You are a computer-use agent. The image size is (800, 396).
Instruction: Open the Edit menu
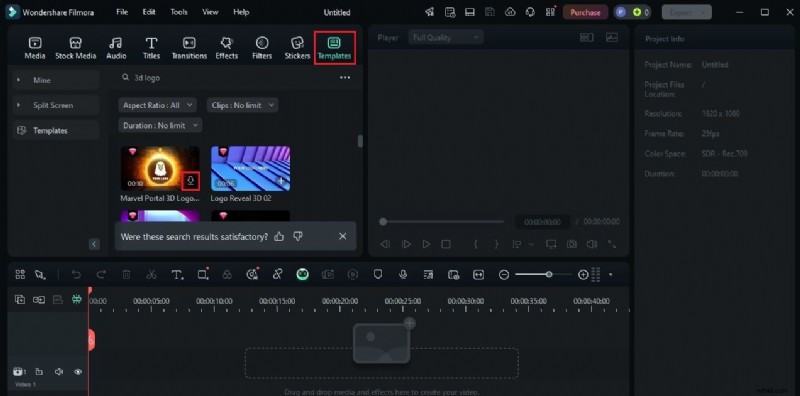click(x=149, y=12)
